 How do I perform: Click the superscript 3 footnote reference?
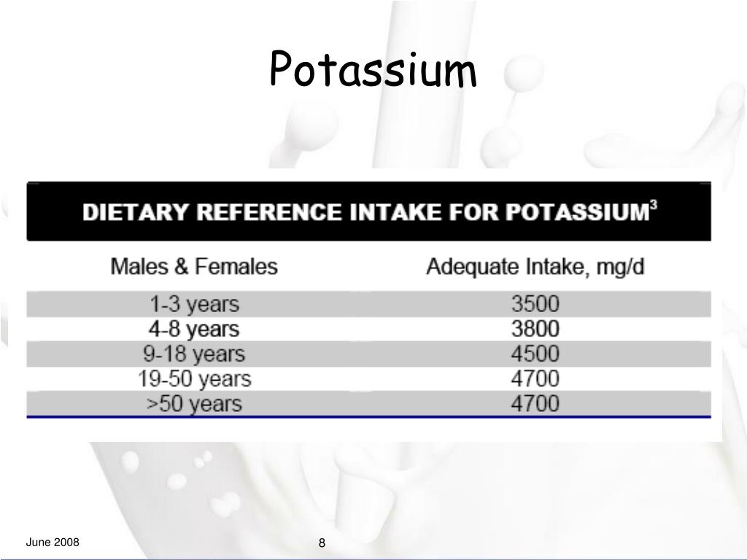click(654, 205)
